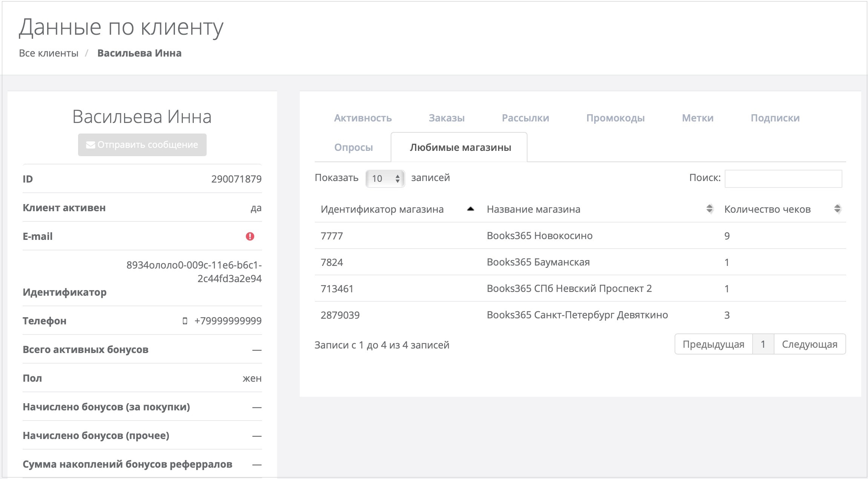
Task: Open the Метки tab
Action: [698, 118]
